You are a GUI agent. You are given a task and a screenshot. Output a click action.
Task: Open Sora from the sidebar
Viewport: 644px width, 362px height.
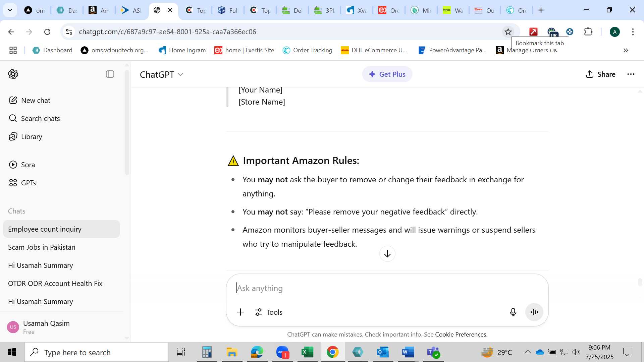22,165
